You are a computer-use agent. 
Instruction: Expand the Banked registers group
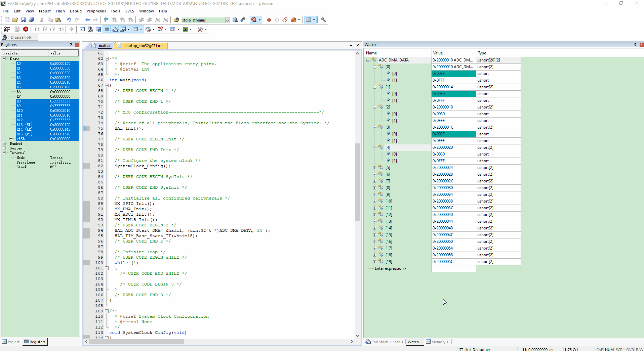[4, 143]
